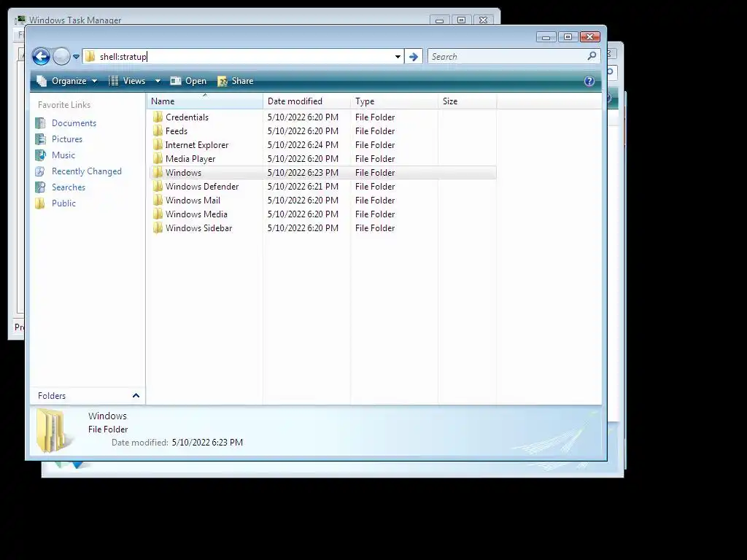Click the Internet Explorer folder name
Image resolution: width=747 pixels, height=560 pixels.
coord(197,145)
